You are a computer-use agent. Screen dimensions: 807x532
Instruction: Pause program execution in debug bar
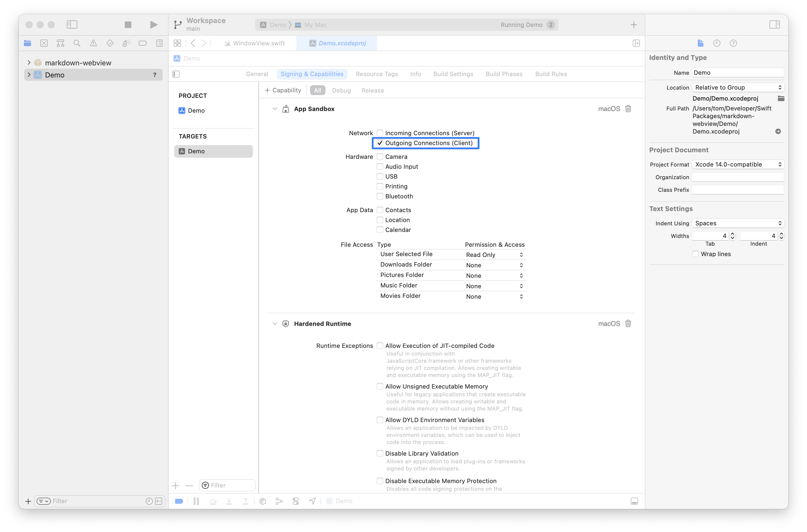coord(196,501)
